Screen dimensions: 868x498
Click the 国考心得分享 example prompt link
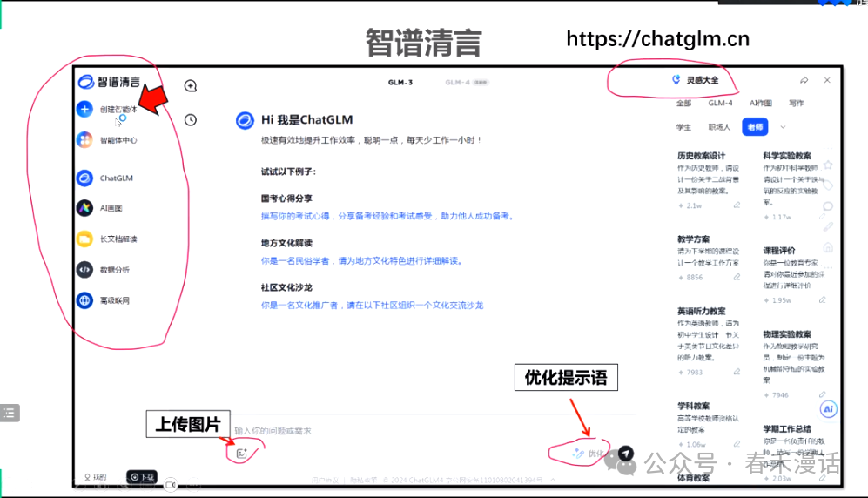(x=388, y=216)
